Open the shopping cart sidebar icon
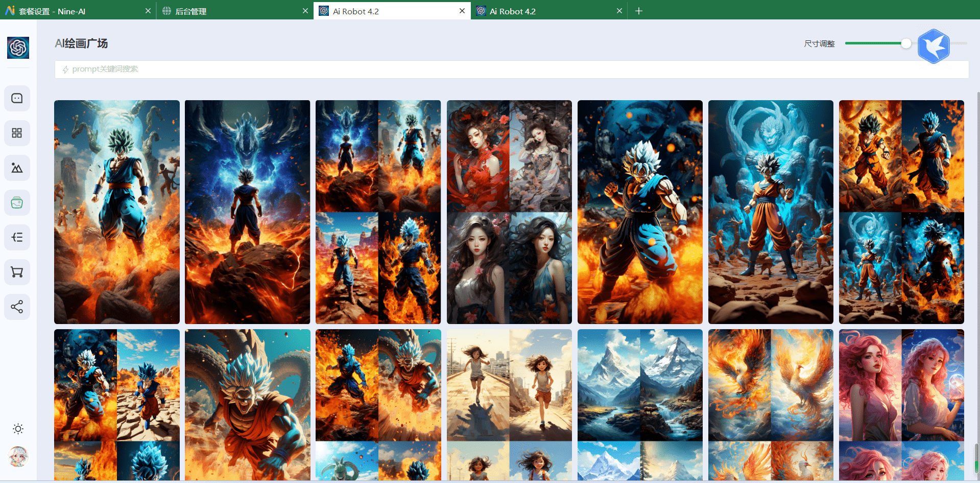Screen dimensions: 980x483 [17, 272]
